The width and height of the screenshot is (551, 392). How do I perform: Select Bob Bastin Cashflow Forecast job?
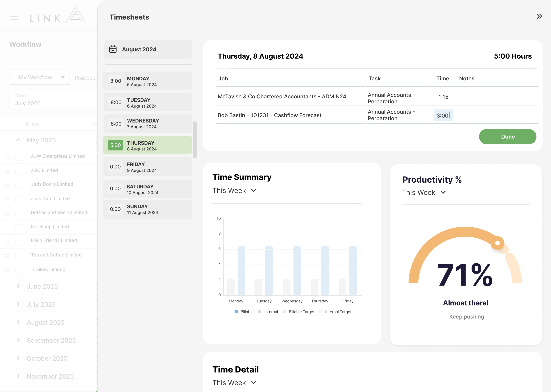269,115
